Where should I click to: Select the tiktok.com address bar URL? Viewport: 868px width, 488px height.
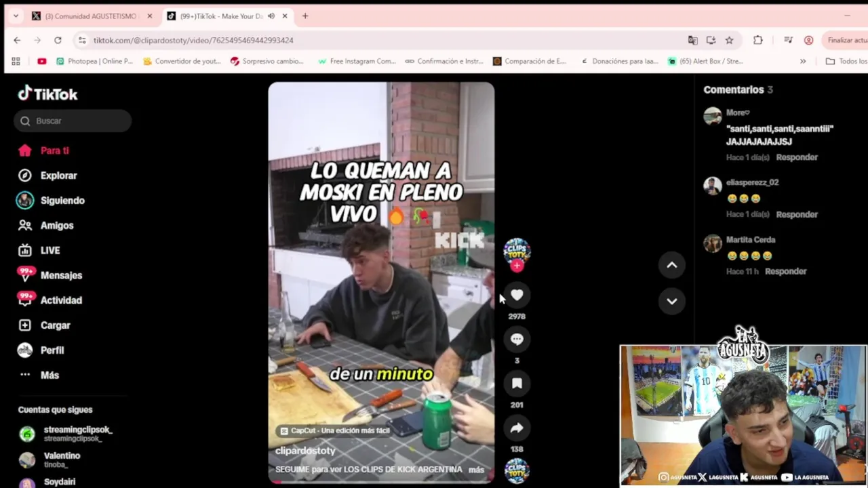point(193,40)
